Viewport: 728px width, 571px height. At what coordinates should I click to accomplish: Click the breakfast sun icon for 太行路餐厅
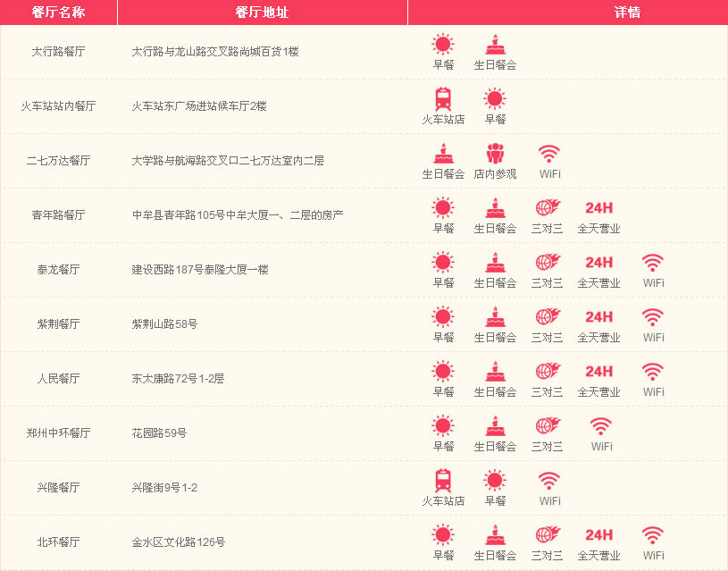[443, 45]
